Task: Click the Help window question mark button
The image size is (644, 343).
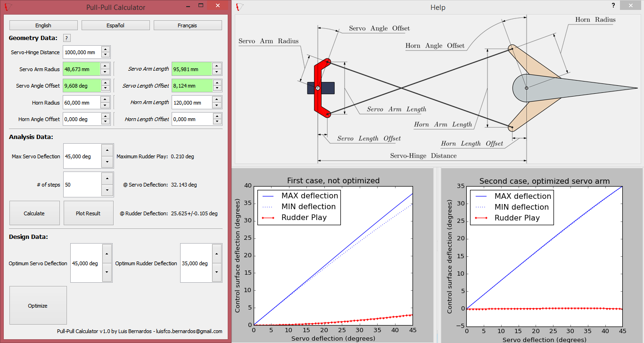Action: 613,5
